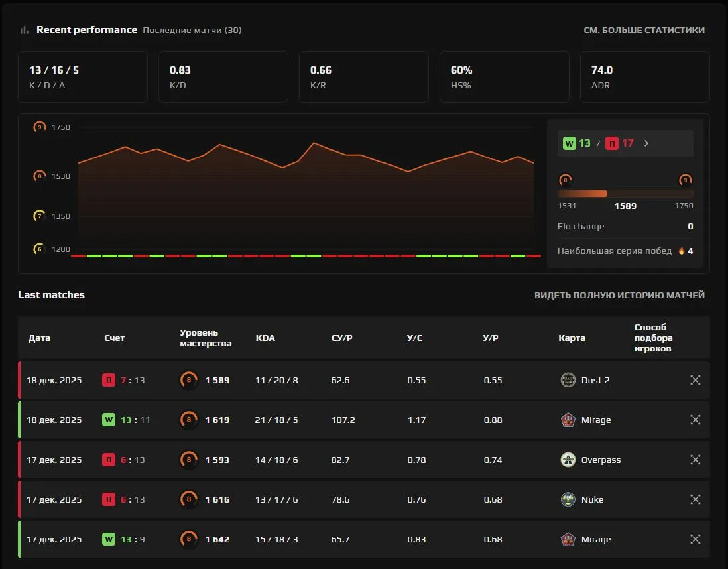The height and width of the screenshot is (569, 728).
Task: Click the Elo change value 0
Action: (x=690, y=226)
